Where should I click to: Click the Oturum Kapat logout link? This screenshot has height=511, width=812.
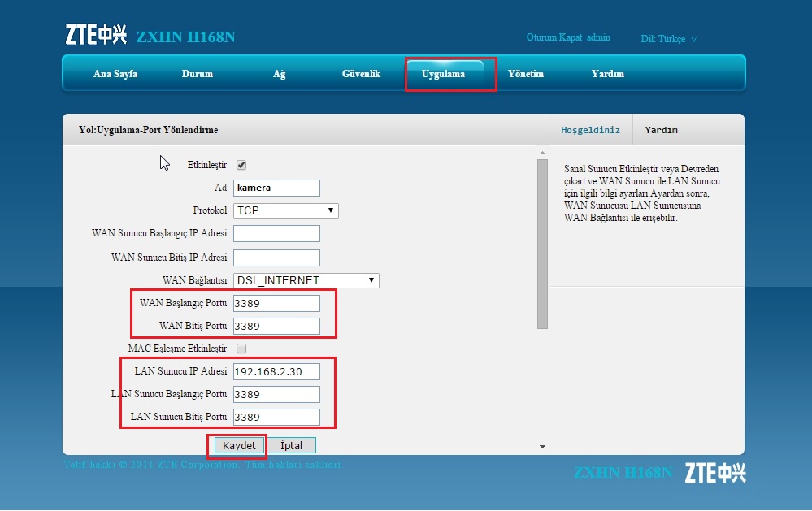[555, 37]
